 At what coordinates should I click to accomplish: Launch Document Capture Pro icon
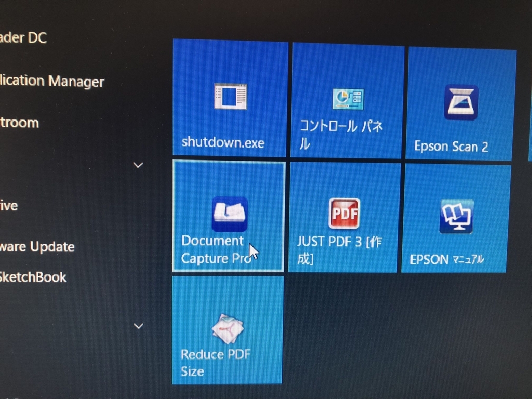tap(230, 214)
